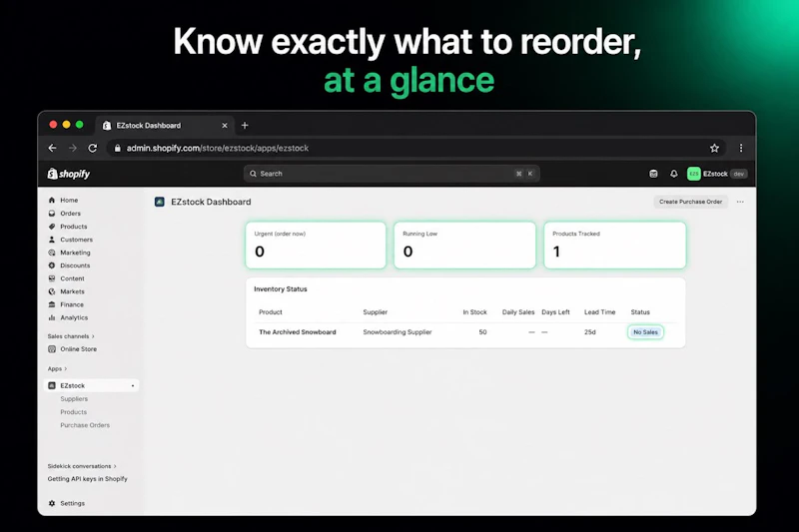
Task: Open the Getting API keys in Shopify conversation
Action: point(87,479)
